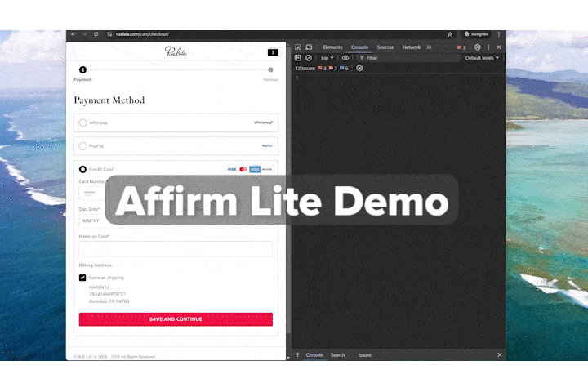Viewport: 588px width, 392px height.
Task: Open the shopping bag cart icon
Action: tap(273, 51)
